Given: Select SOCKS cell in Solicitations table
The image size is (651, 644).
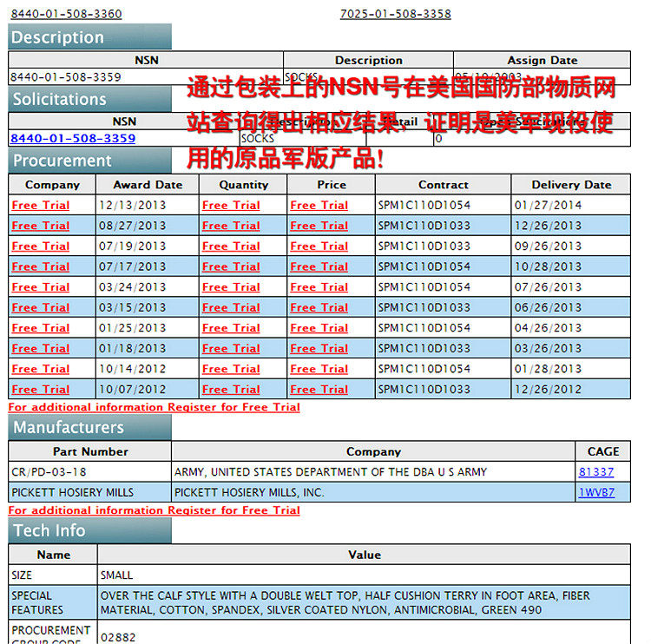Looking at the screenshot, I should (303, 138).
